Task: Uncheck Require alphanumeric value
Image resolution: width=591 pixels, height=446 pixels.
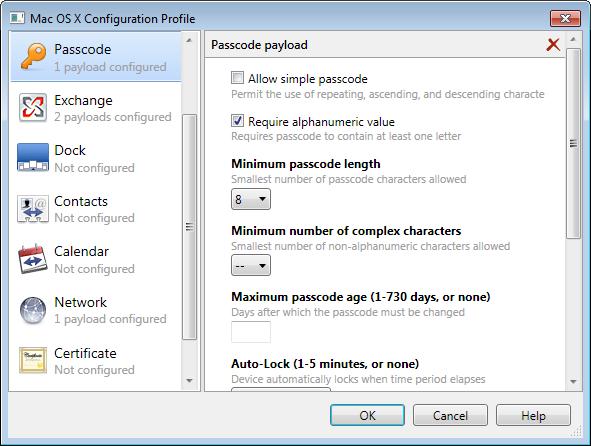Action: click(x=237, y=121)
